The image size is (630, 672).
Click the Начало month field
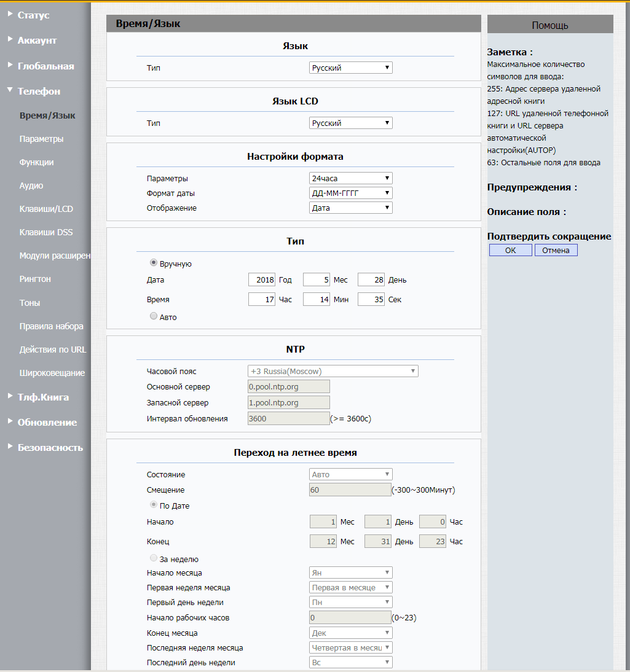[323, 522]
